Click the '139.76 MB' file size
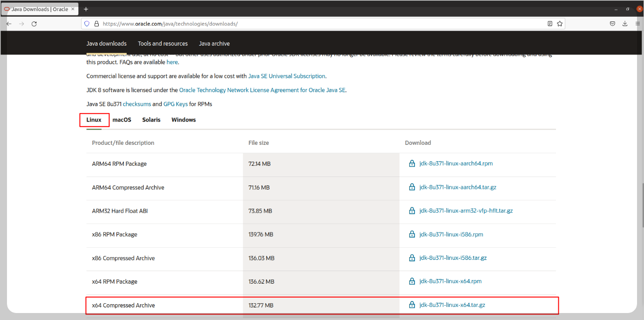 261,235
